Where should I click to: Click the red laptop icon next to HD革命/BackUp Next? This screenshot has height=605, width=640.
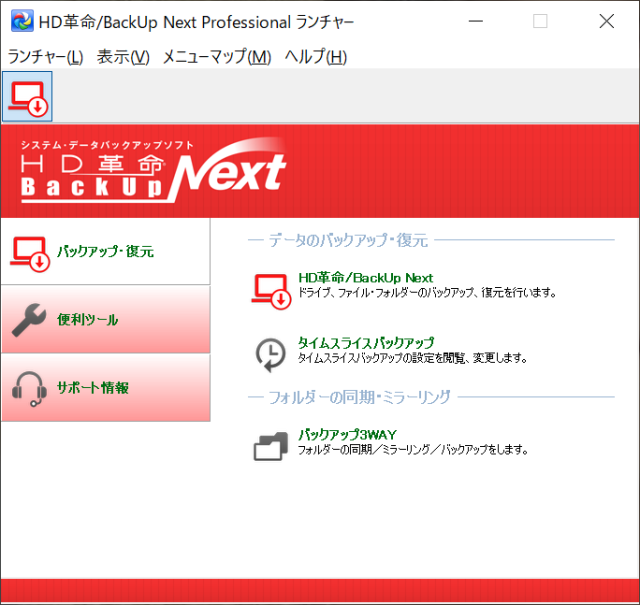(x=271, y=291)
